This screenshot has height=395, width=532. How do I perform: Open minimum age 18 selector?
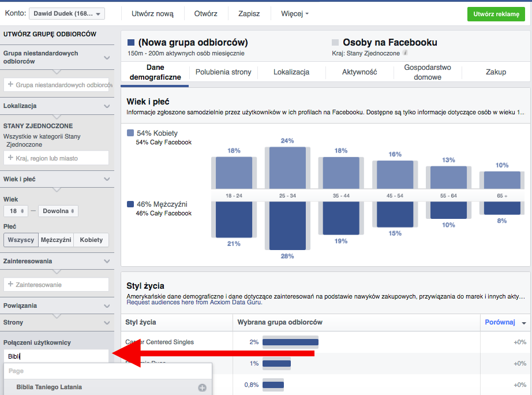15,211
